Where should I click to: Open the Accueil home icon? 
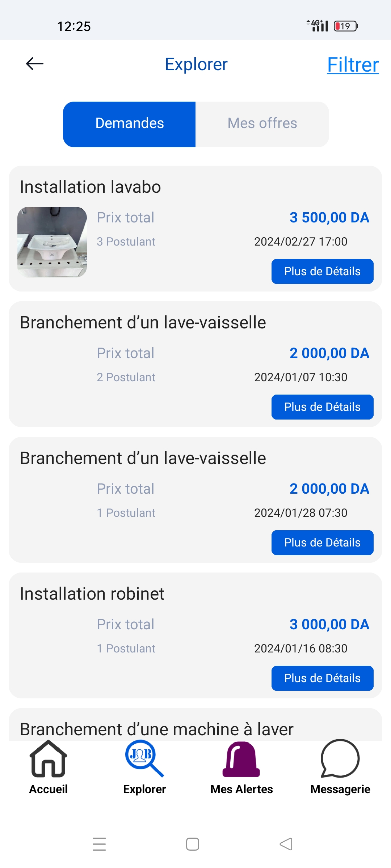49,759
